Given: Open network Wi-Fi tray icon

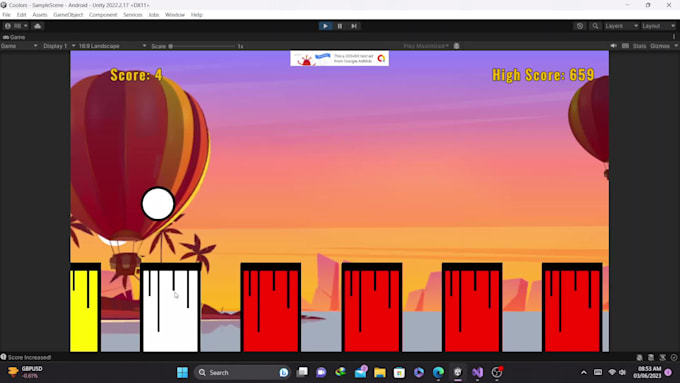Looking at the screenshot, I should click(x=612, y=373).
